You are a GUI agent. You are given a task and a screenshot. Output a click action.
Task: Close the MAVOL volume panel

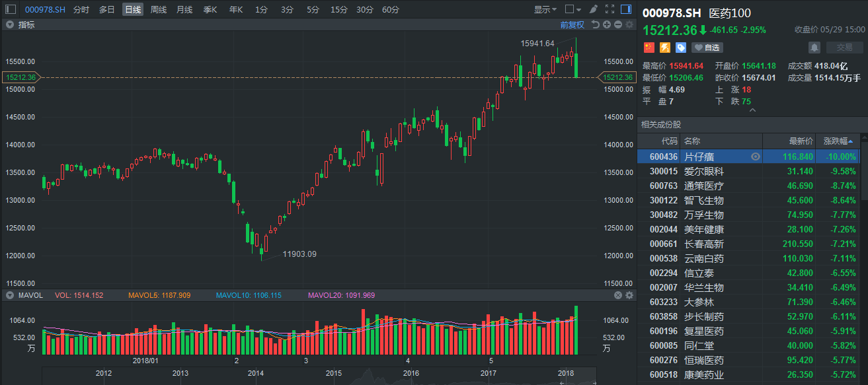click(x=618, y=295)
